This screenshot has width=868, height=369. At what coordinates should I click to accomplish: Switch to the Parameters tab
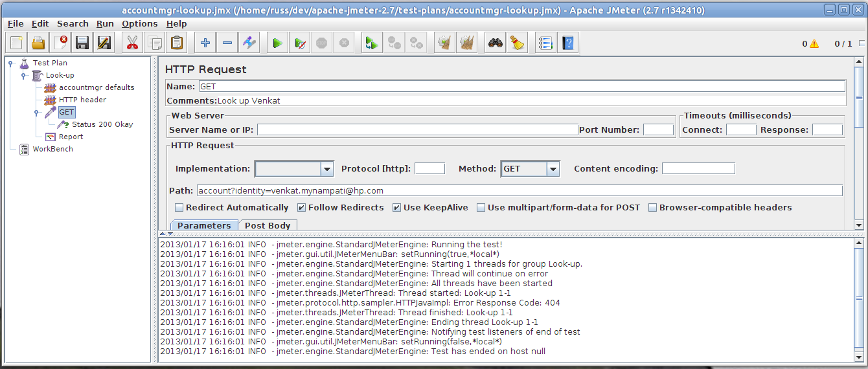pyautogui.click(x=204, y=225)
